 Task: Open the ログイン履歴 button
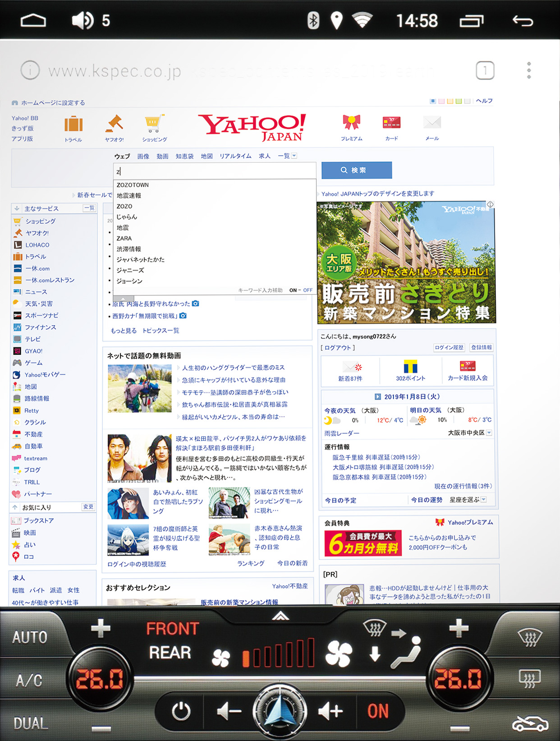(x=449, y=348)
